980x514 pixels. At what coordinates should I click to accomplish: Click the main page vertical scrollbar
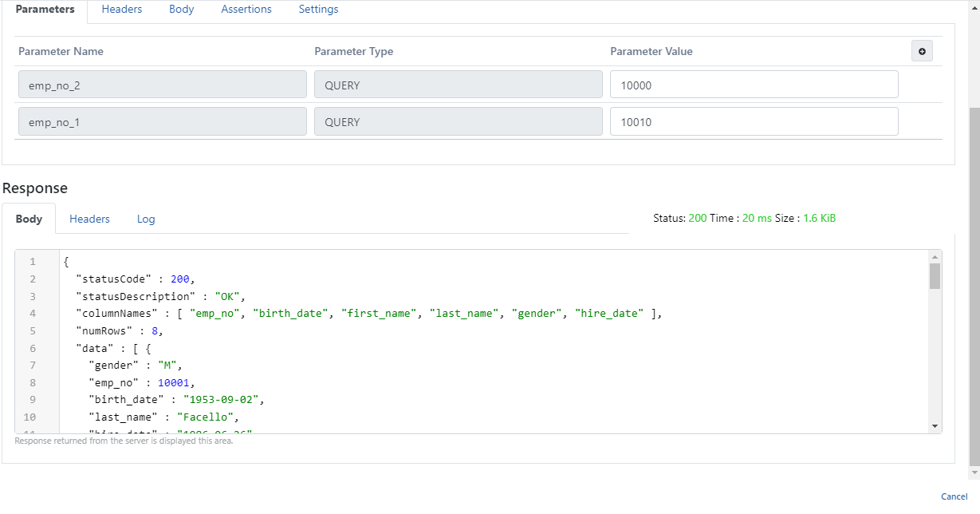(x=974, y=287)
